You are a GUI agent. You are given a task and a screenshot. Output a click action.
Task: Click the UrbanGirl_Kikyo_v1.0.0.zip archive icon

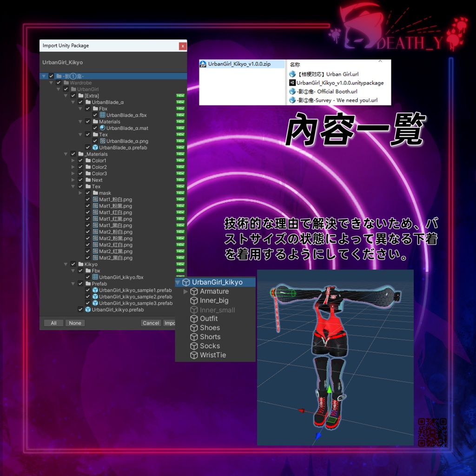click(202, 64)
